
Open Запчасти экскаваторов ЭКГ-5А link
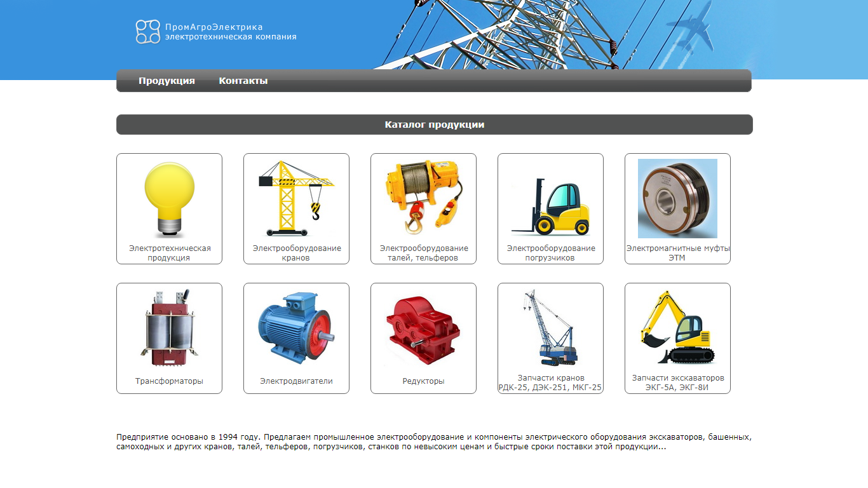(x=678, y=383)
